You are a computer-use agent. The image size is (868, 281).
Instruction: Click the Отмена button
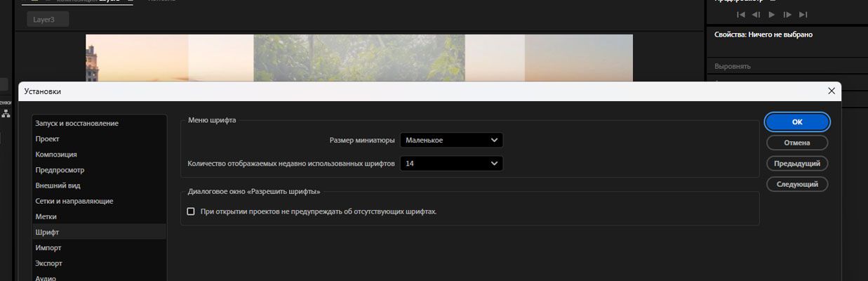point(797,143)
